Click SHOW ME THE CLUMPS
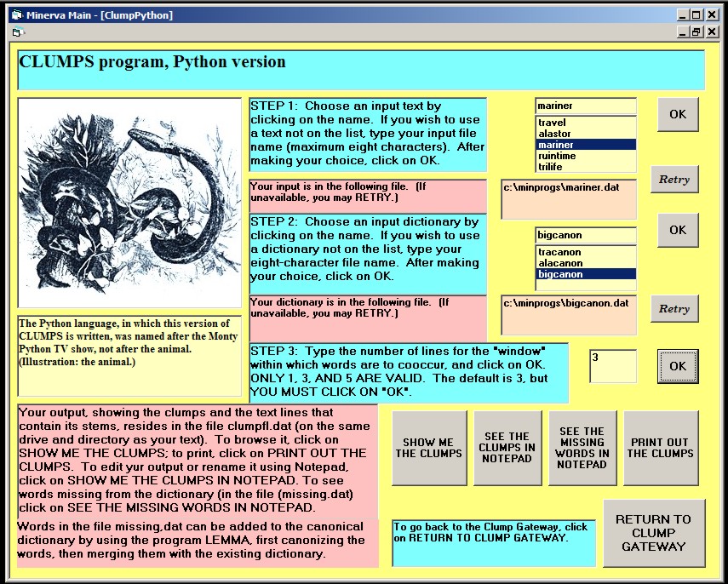The width and height of the screenshot is (728, 584). tap(429, 448)
